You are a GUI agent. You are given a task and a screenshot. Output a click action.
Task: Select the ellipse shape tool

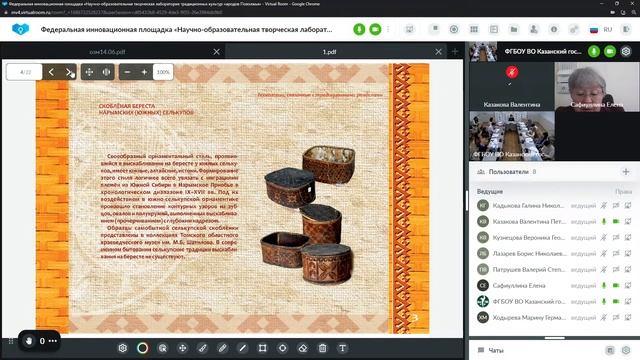[282, 348]
